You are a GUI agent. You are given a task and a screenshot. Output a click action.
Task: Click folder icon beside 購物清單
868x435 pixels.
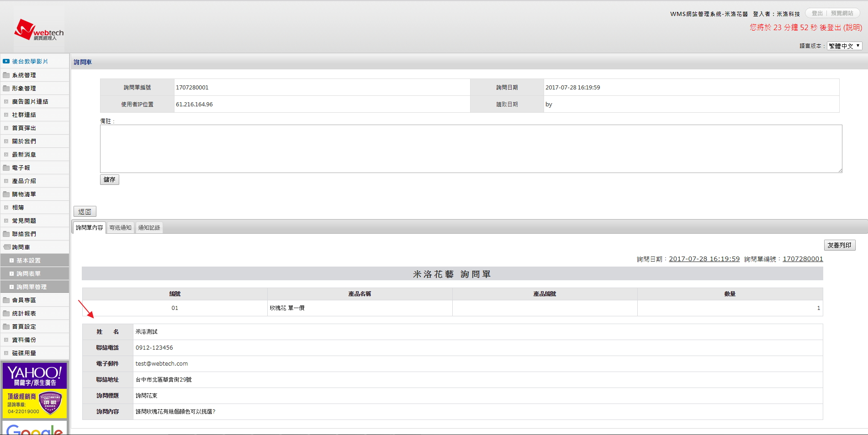pyautogui.click(x=6, y=194)
